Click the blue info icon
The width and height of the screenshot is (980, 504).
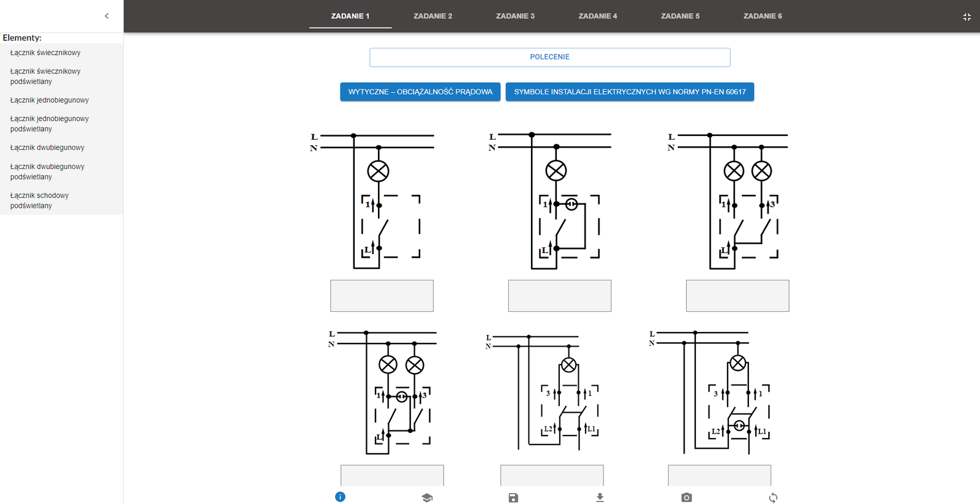(x=340, y=497)
